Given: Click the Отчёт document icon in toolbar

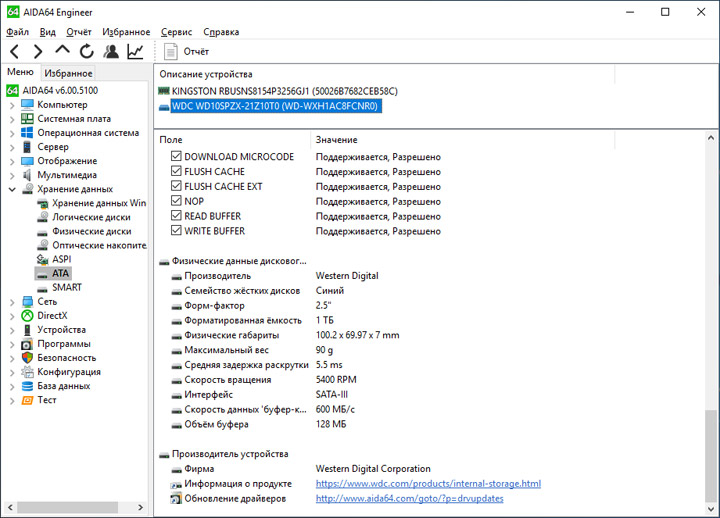Looking at the screenshot, I should click(170, 51).
